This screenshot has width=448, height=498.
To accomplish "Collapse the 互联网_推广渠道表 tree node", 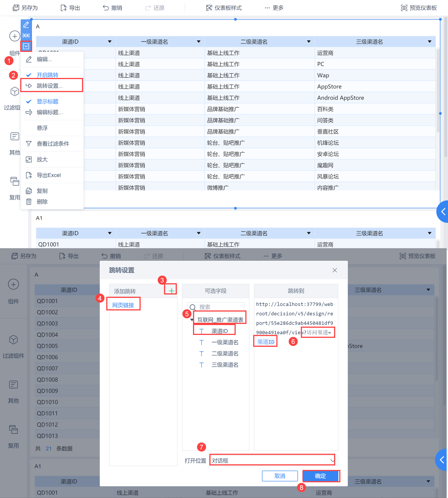I will tap(192, 320).
